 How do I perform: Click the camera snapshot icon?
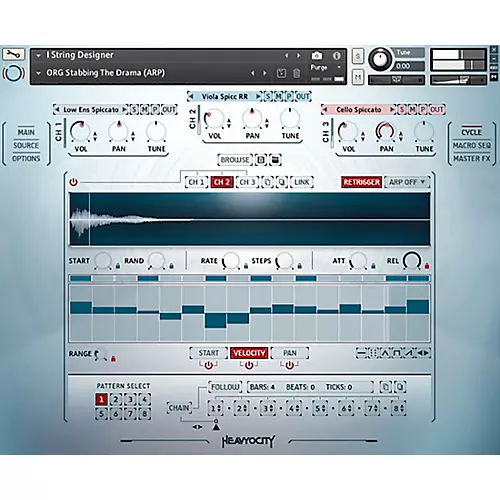[x=317, y=55]
